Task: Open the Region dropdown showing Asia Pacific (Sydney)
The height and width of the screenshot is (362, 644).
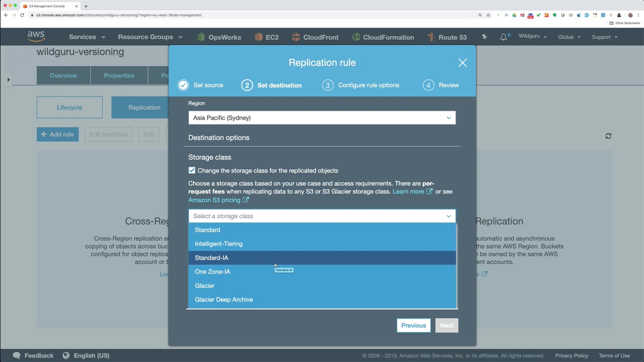Action: (322, 118)
